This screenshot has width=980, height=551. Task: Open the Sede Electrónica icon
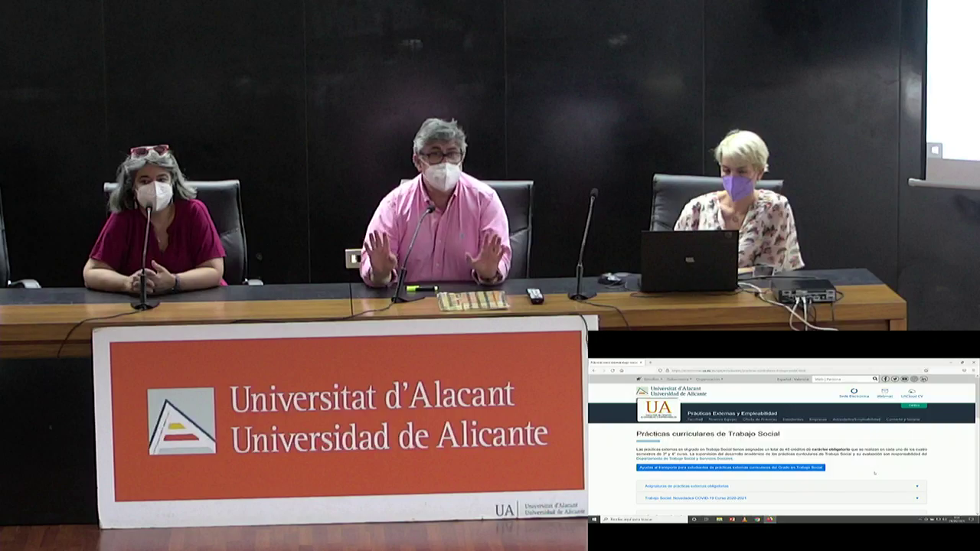854,392
